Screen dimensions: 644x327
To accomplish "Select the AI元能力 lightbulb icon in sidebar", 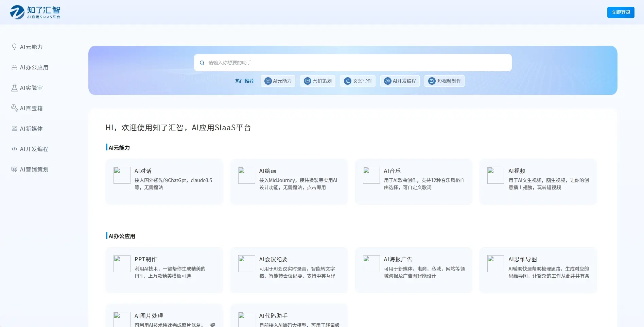I will tap(14, 47).
